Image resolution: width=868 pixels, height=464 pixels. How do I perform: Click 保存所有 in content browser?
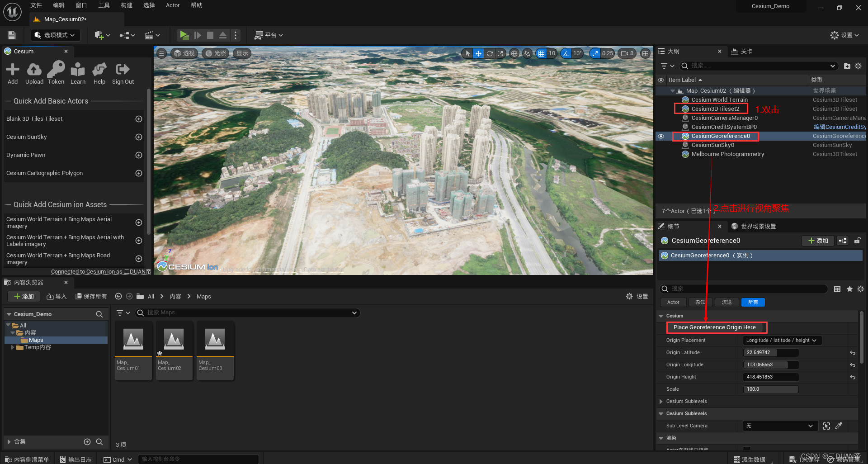click(x=91, y=297)
